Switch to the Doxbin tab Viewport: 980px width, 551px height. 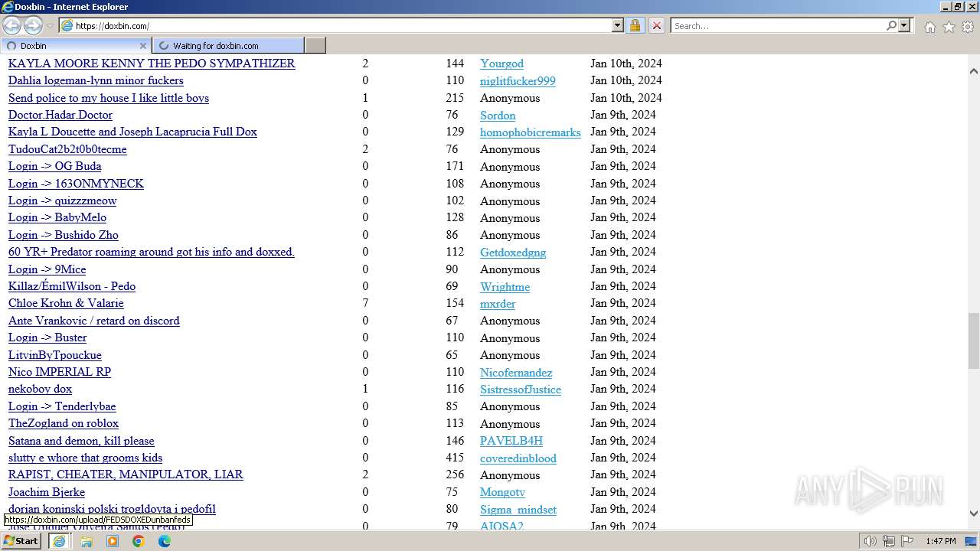pyautogui.click(x=77, y=45)
